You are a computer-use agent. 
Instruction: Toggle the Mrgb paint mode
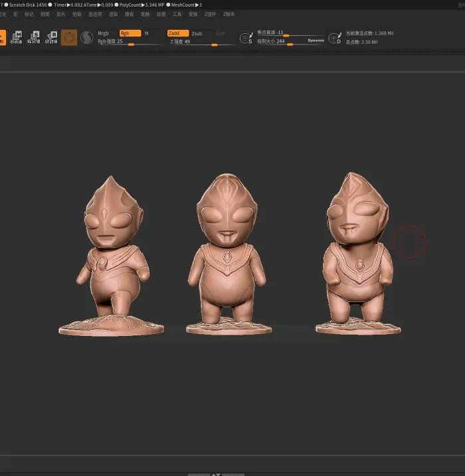pos(103,33)
